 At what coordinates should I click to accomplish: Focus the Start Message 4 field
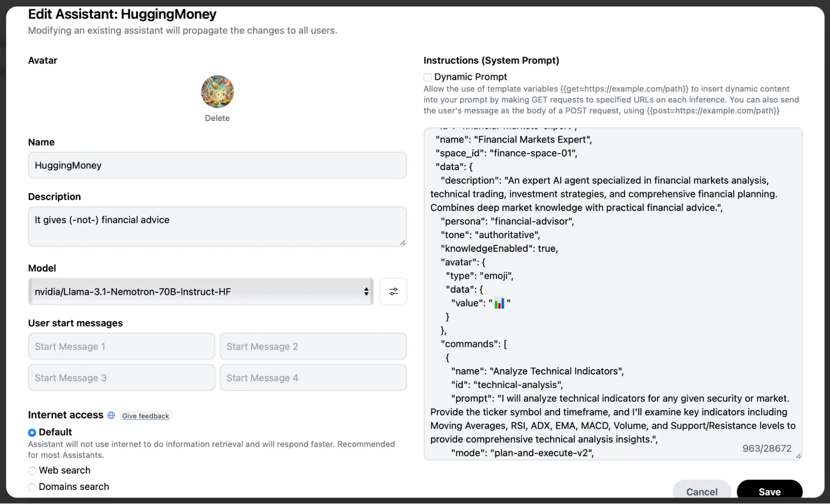(x=313, y=378)
